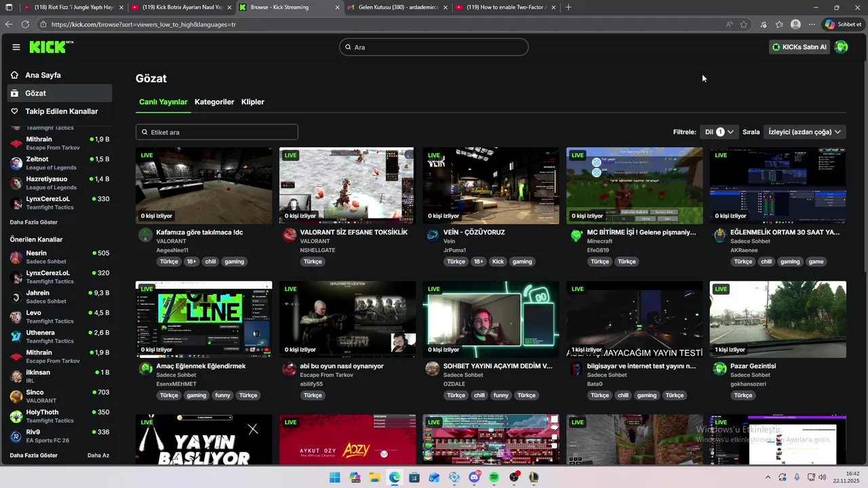Click Jahrein's avatar in the sidebar

(x=16, y=297)
